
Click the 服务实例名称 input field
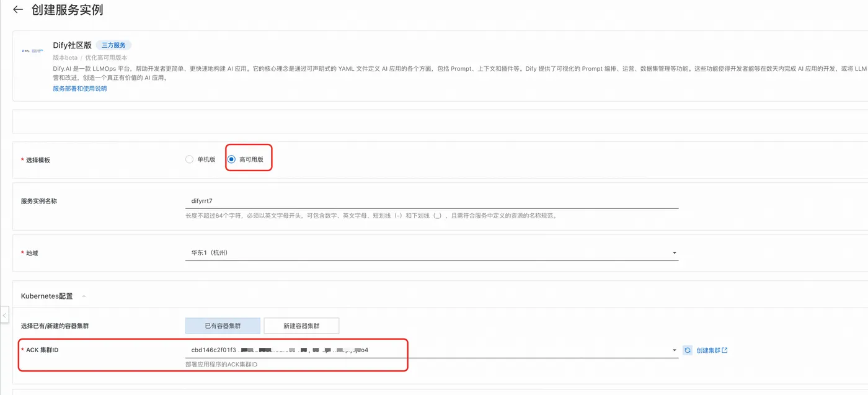(432, 201)
